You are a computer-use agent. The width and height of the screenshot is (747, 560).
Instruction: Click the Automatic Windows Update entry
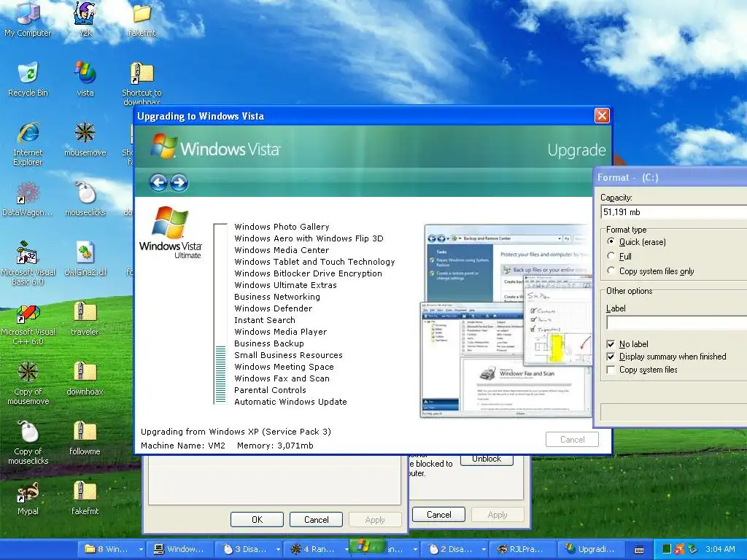[x=290, y=402]
